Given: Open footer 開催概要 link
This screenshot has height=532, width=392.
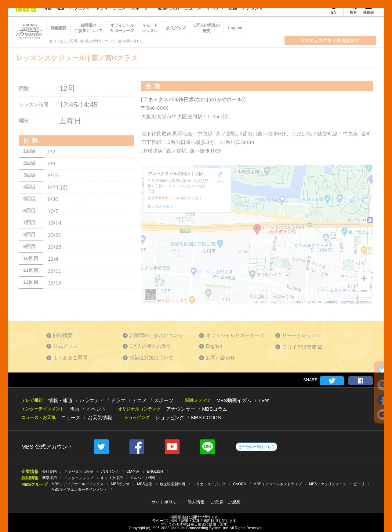Looking at the screenshot, I should [60, 336].
